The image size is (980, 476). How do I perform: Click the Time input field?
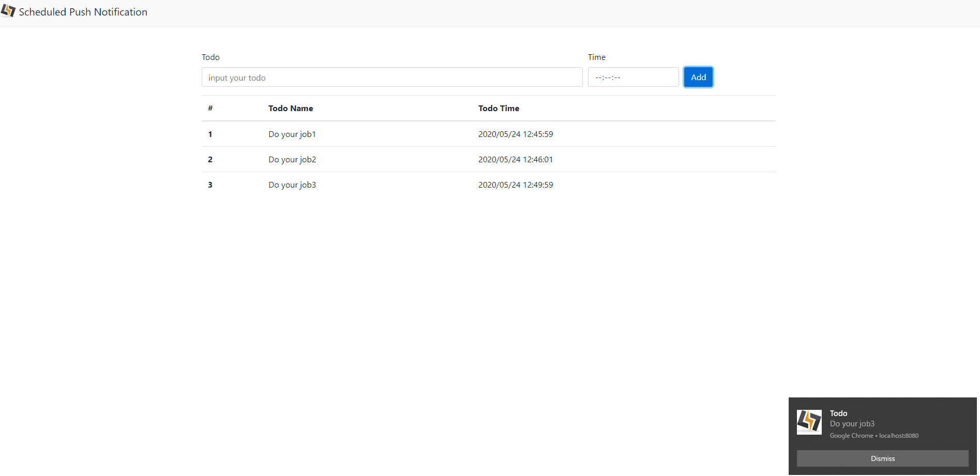click(632, 78)
